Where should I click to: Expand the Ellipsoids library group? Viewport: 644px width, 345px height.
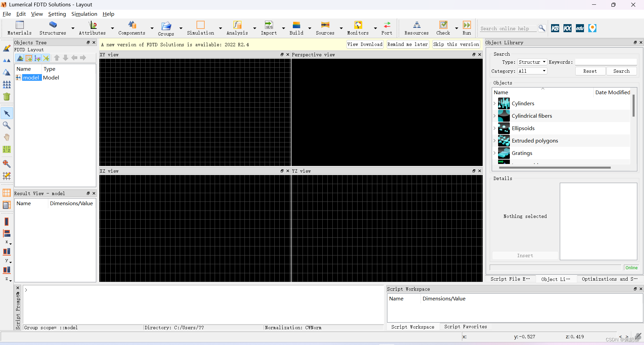coord(494,128)
